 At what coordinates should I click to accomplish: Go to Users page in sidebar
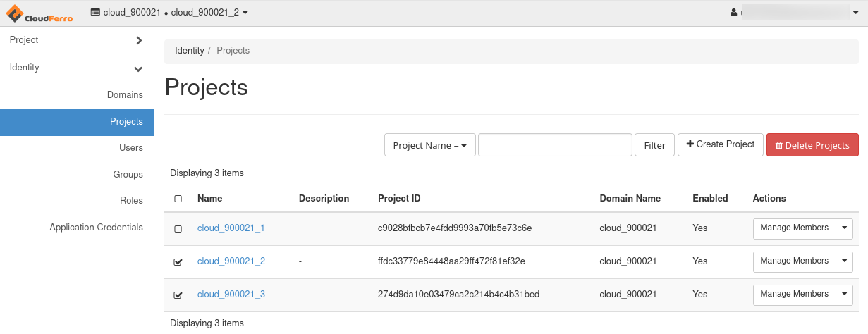131,148
